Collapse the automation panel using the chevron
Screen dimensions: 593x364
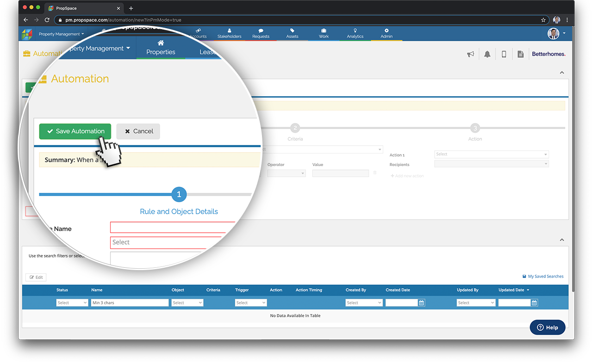click(562, 73)
